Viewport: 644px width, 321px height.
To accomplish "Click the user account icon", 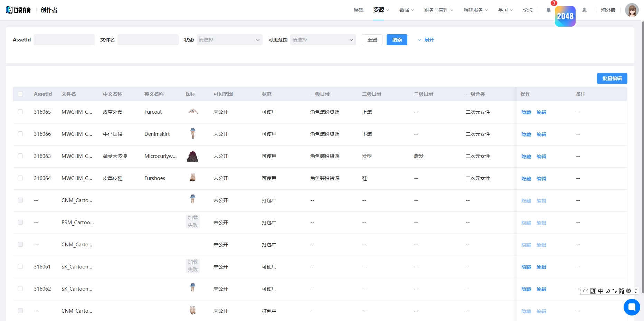I will (x=585, y=10).
